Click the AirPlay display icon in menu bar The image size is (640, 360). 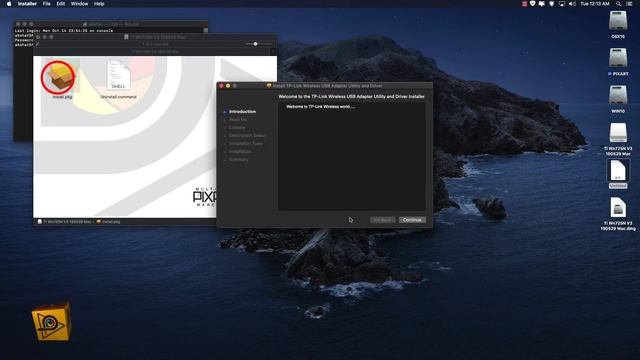pyautogui.click(x=562, y=4)
